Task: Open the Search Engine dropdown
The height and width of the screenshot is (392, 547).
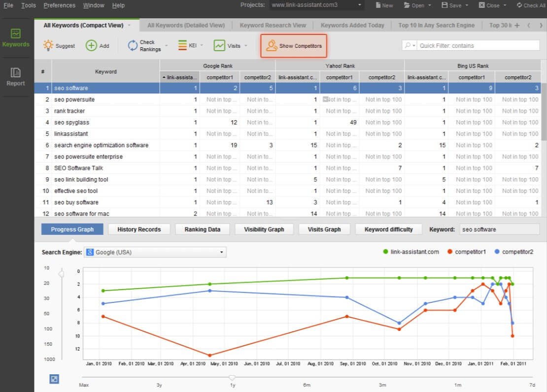Action: pos(155,252)
